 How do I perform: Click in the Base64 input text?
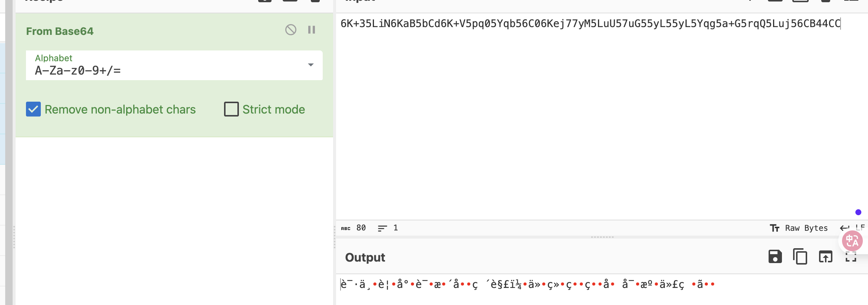pos(591,24)
